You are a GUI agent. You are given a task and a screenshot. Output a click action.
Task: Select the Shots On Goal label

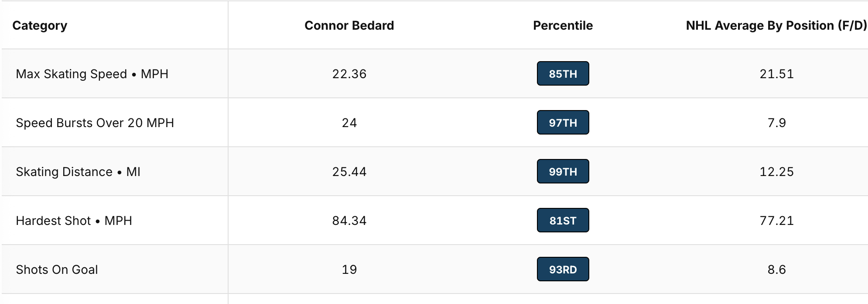[x=57, y=269]
